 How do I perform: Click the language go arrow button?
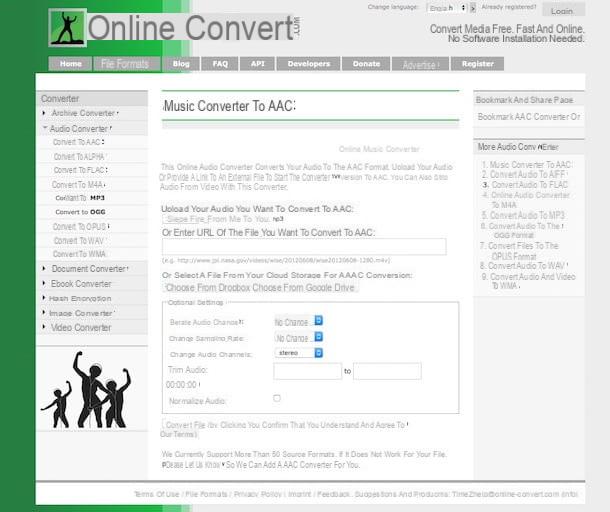(473, 8)
